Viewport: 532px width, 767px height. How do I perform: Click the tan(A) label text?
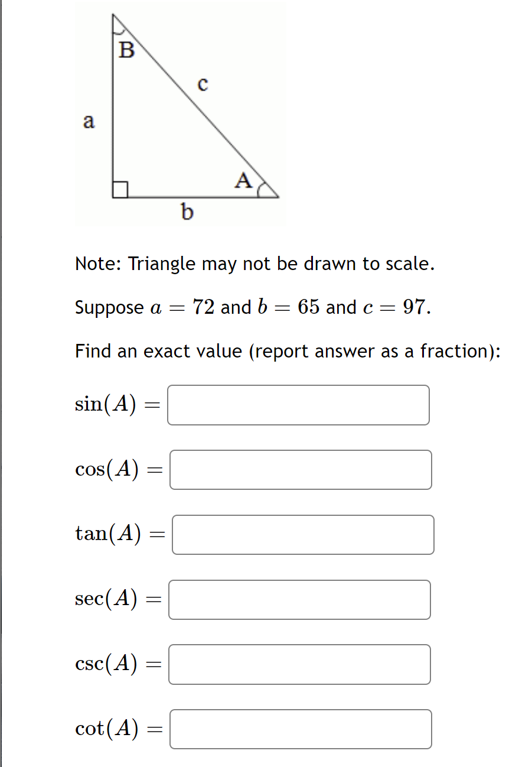[119, 534]
